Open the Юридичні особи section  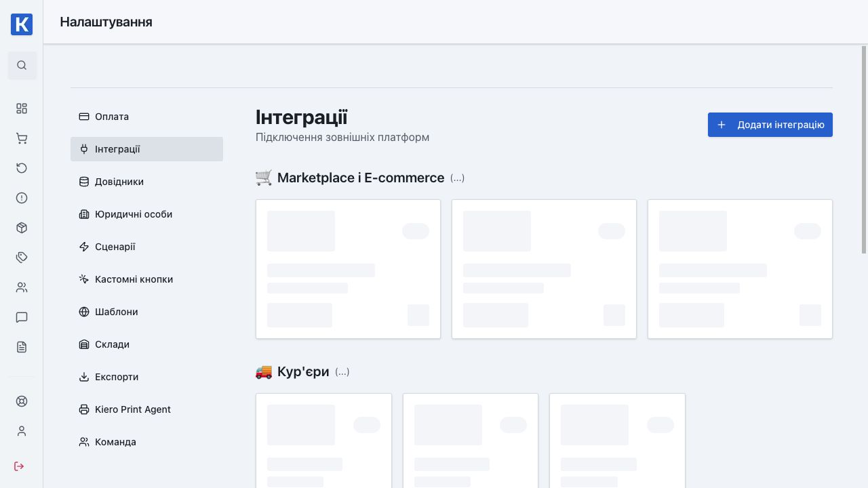(146, 214)
